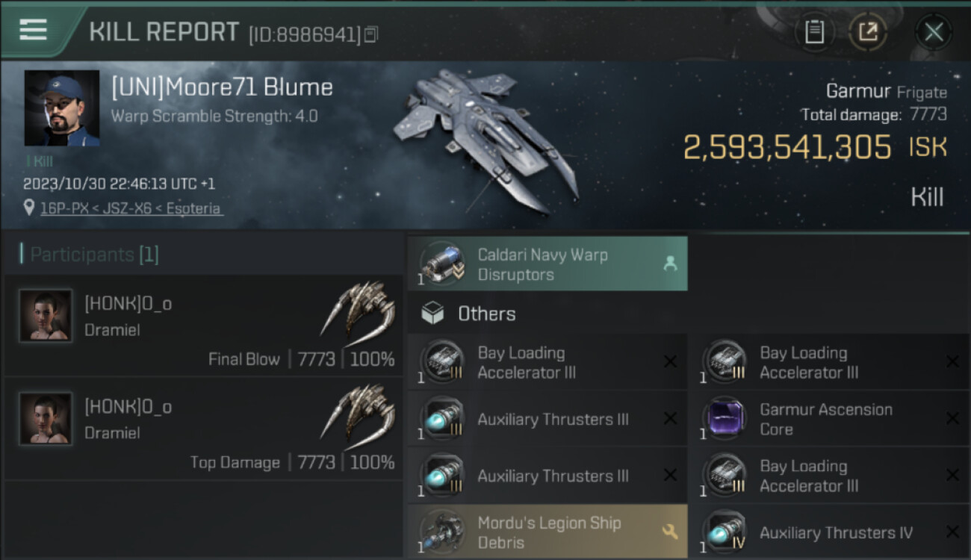Click X on Garmur Ascension Core
Viewport: 971px width, 560px height.
point(952,419)
